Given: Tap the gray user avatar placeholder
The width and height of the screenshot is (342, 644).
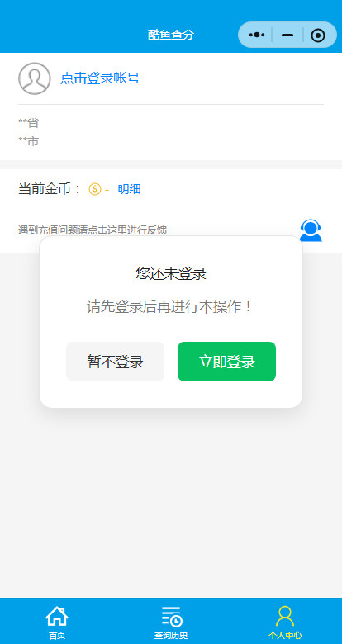Looking at the screenshot, I should click(35, 78).
